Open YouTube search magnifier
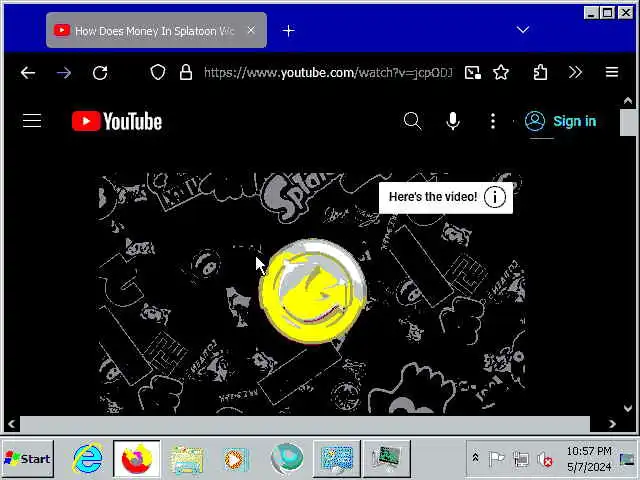This screenshot has width=640, height=480. (x=412, y=121)
